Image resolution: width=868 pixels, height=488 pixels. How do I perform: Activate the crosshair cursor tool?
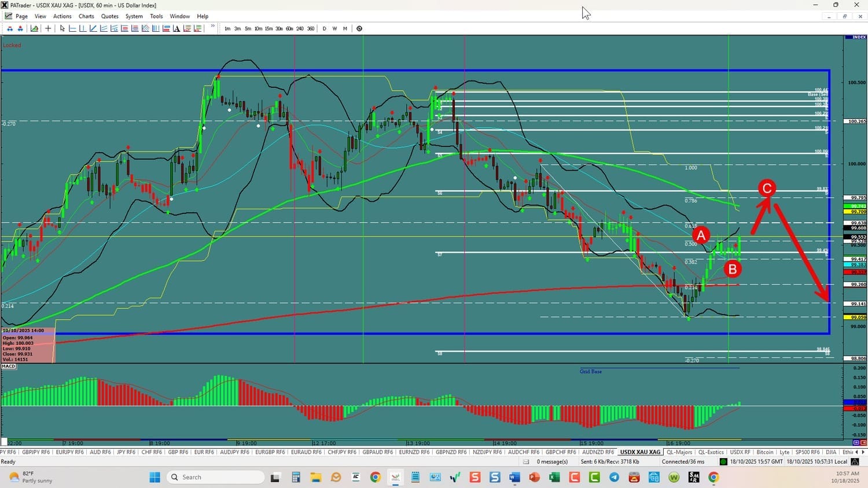[x=48, y=28]
